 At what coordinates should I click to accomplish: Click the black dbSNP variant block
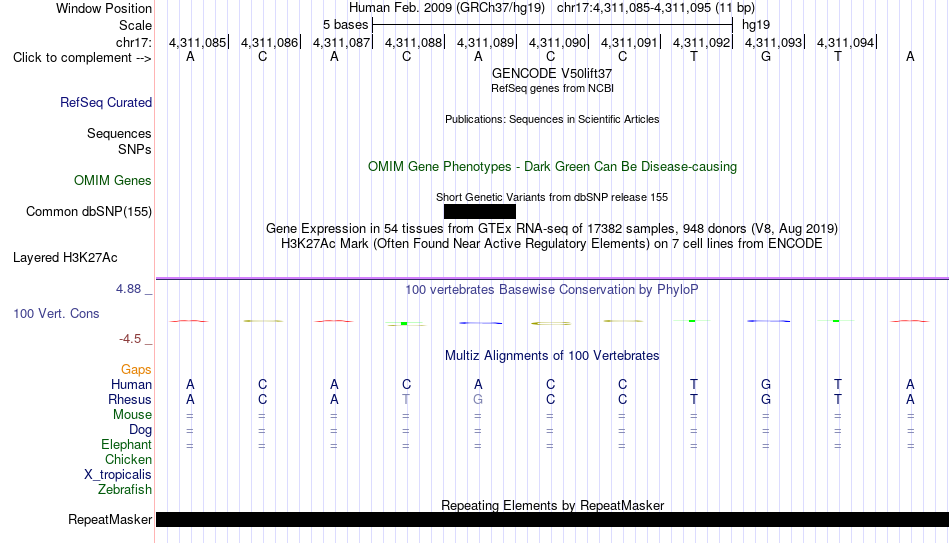coord(480,212)
